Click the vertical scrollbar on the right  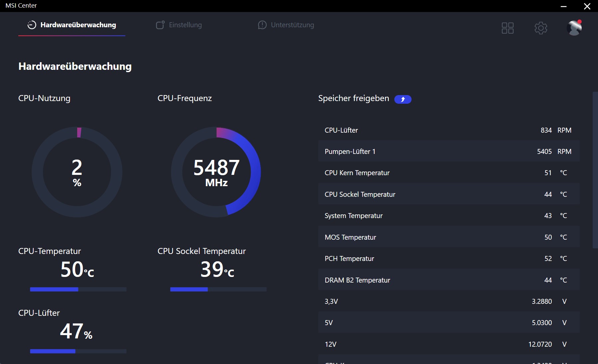tap(595, 170)
